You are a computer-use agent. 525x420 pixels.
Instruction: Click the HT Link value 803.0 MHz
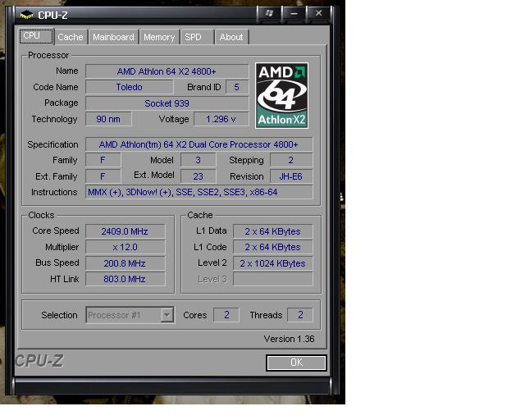click(125, 279)
